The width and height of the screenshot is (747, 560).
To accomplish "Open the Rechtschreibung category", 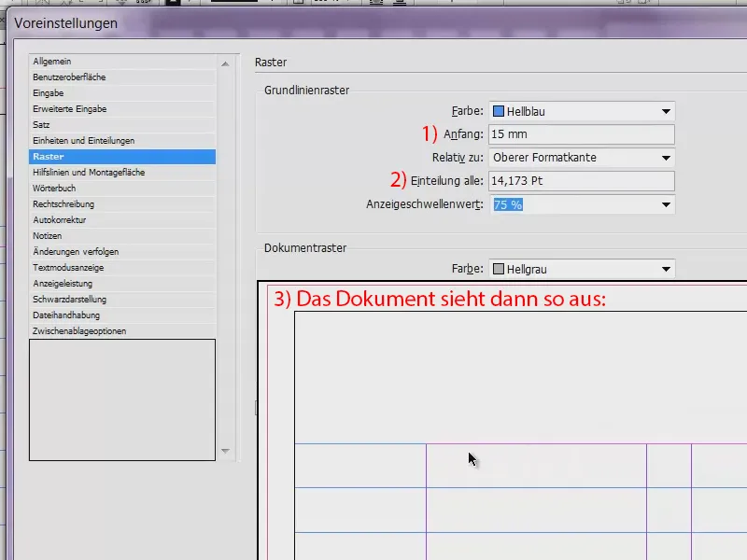I will click(x=122, y=203).
